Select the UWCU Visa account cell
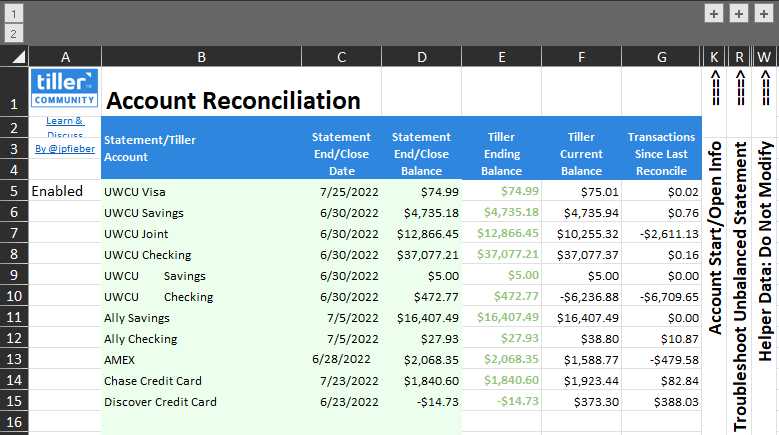The width and height of the screenshot is (779, 435). (201, 192)
